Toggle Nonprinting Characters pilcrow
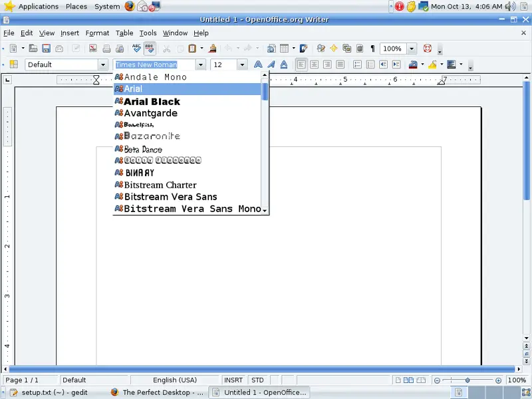 click(373, 49)
